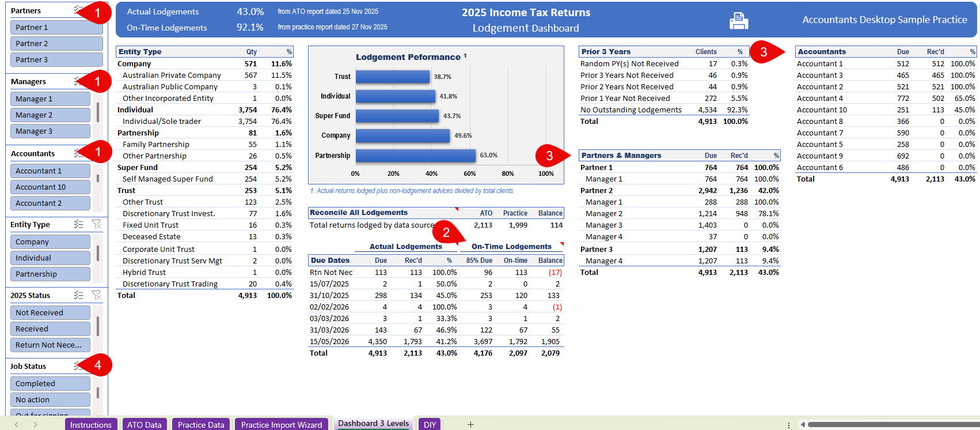980x430 pixels.
Task: Clear the 2025 Status slicer filter
Action: pyautogui.click(x=96, y=295)
